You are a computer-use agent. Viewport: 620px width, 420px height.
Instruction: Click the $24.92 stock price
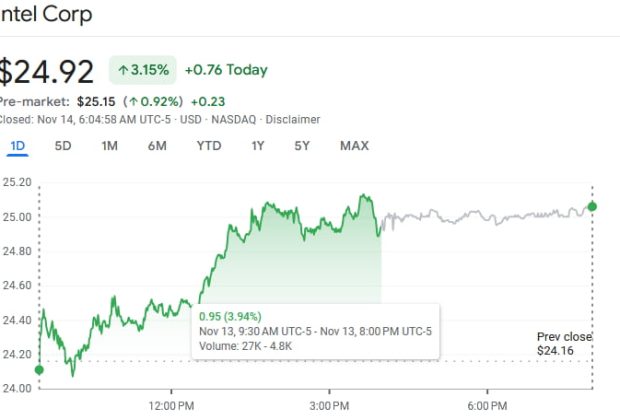click(x=47, y=71)
